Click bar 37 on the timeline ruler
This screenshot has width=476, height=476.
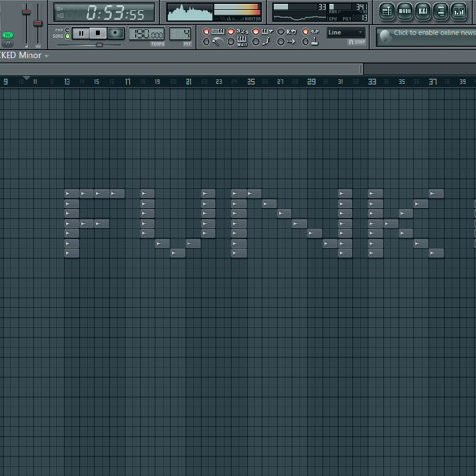[433, 82]
